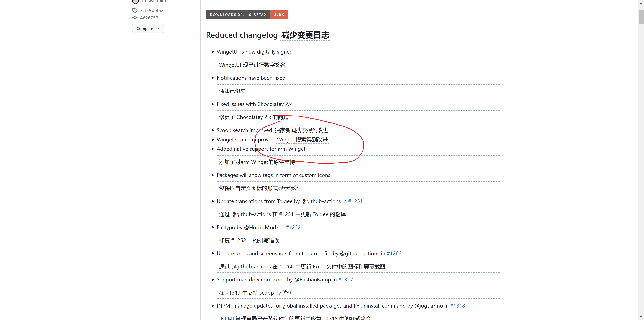The height and width of the screenshot is (320, 644).
Task: Select the tag icon beside 2.1.0-beta2
Action: 135,10
